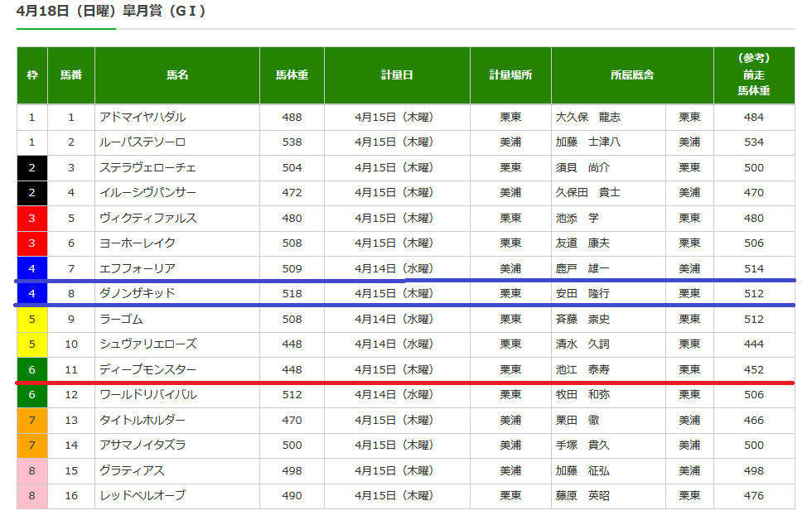Click the 馬番 column header
812x520 pixels.
[71, 75]
